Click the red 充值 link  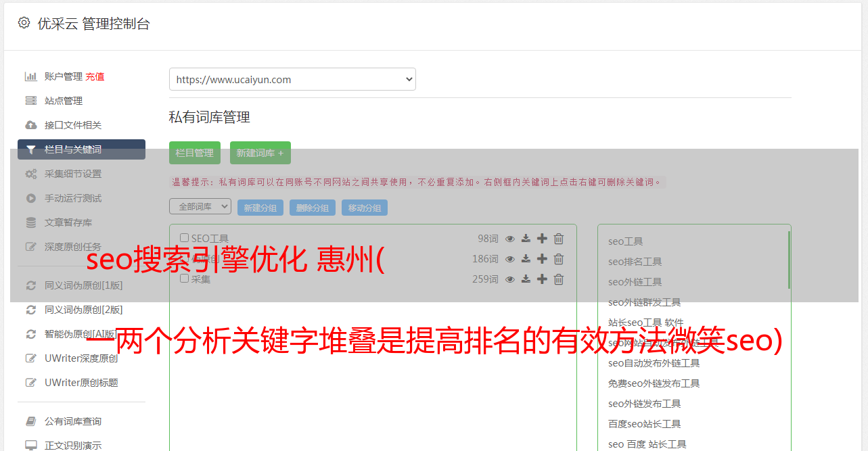coord(95,76)
